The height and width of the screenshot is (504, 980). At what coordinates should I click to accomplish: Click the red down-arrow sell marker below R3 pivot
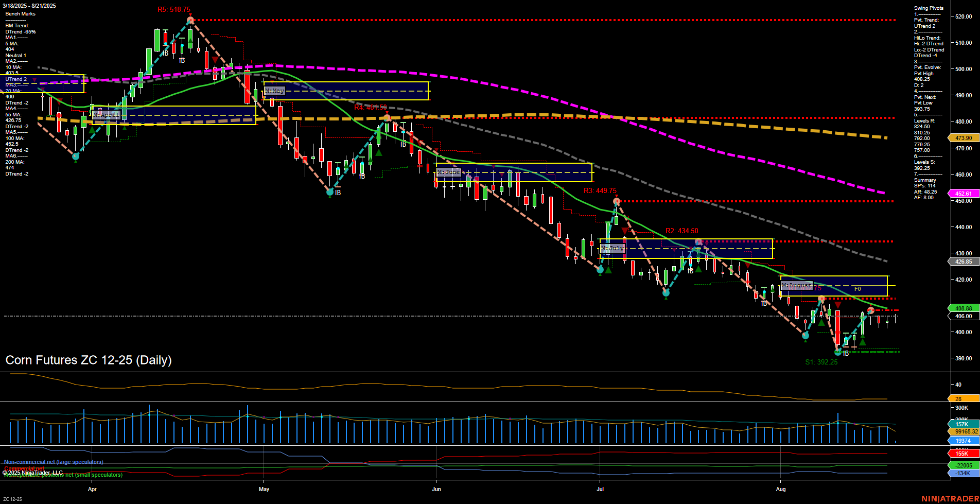pos(625,230)
